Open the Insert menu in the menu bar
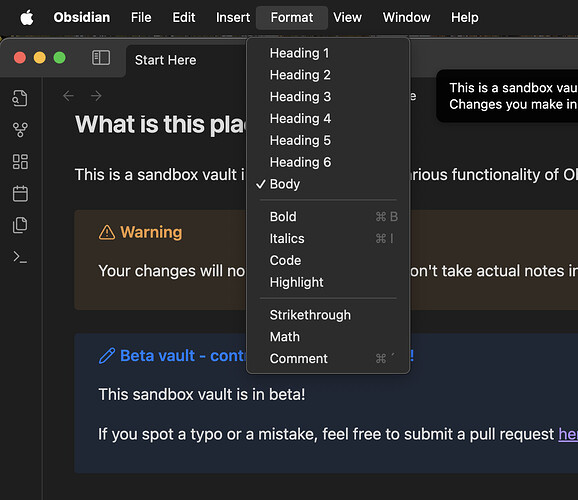 click(x=233, y=17)
